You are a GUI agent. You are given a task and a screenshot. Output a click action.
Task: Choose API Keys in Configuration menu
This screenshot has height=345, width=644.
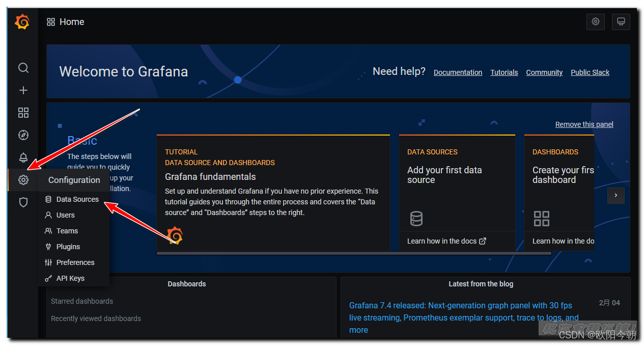[x=70, y=278]
